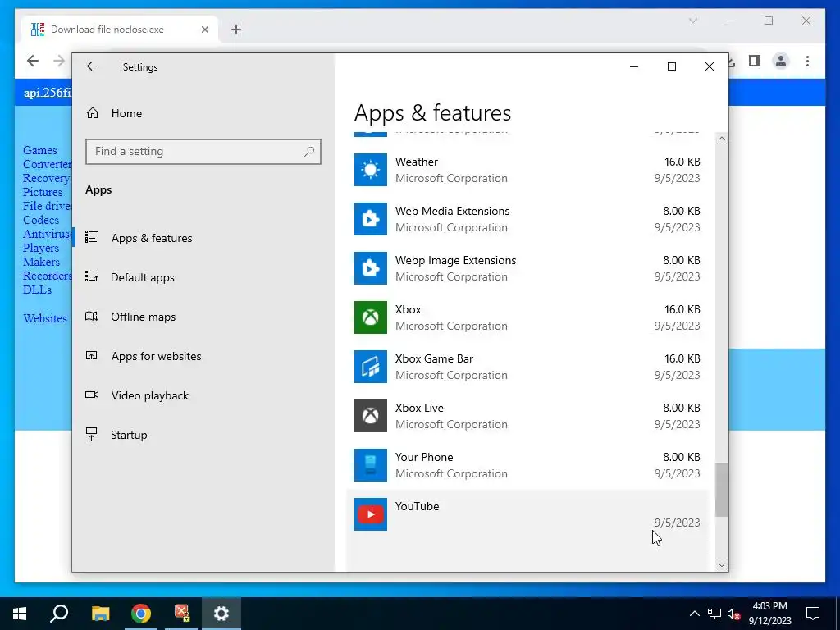Follow the Websites link on the webpage

pos(45,318)
